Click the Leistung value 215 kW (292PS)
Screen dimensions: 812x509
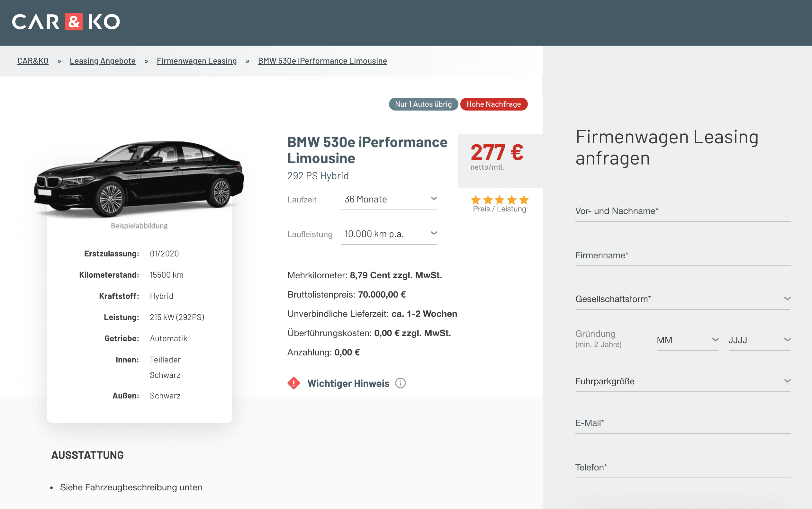(177, 317)
